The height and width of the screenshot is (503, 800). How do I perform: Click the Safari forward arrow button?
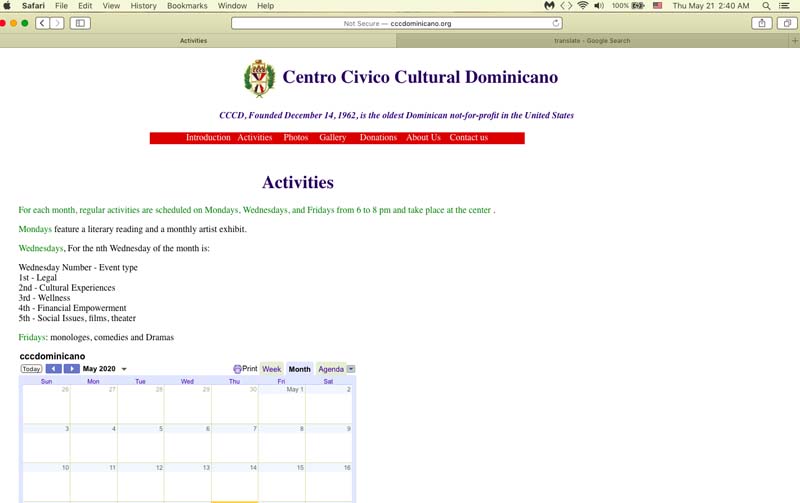point(57,23)
